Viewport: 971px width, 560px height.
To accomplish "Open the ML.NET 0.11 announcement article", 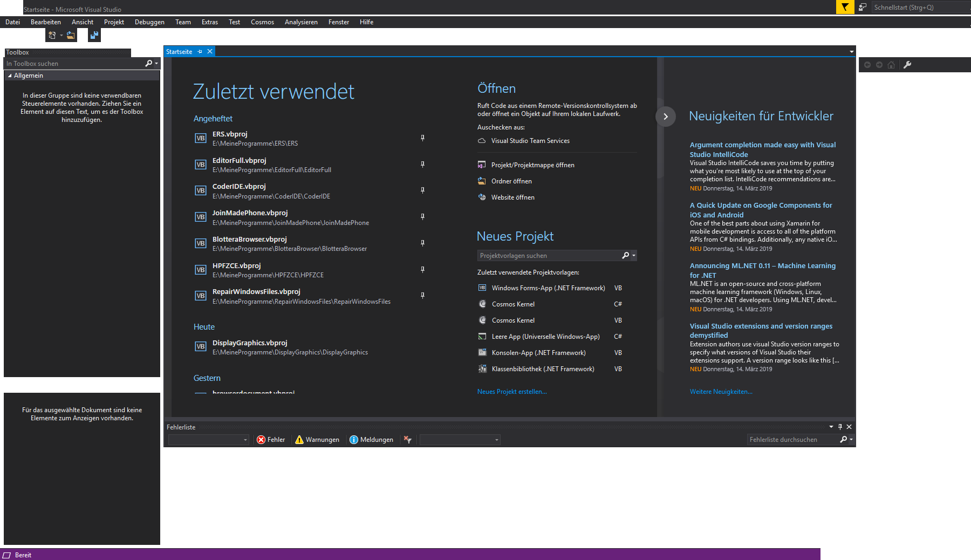I will pos(763,270).
